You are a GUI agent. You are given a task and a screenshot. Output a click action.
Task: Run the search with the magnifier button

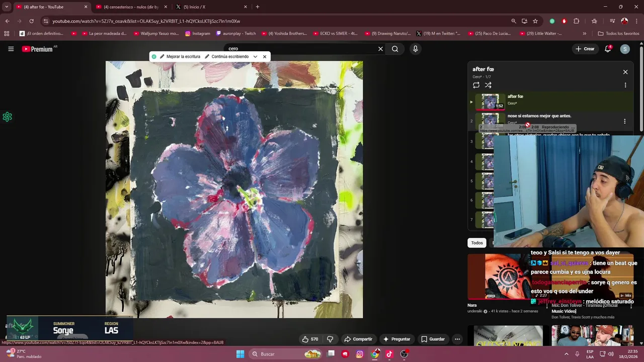coord(395,49)
